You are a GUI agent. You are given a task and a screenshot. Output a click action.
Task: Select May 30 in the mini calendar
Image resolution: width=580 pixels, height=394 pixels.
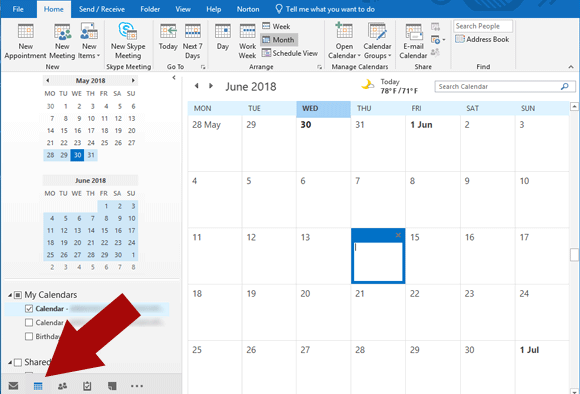click(77, 155)
